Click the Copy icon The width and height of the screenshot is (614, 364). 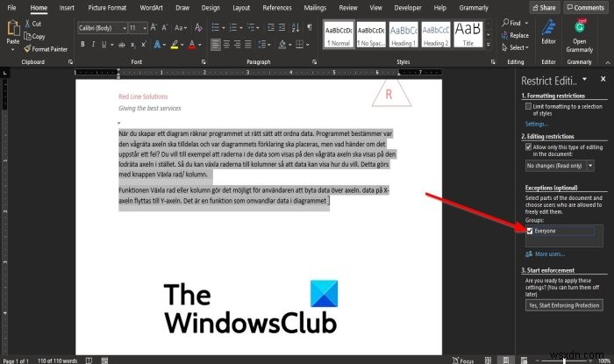click(x=27, y=36)
